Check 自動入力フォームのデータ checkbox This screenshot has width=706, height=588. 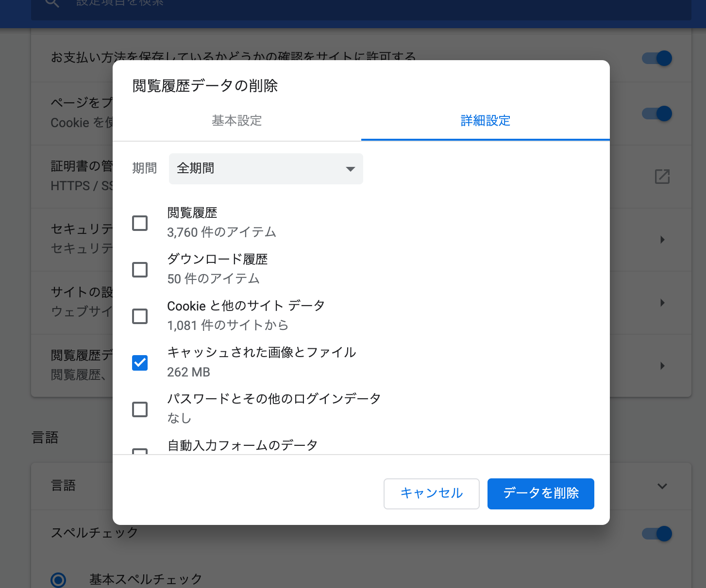(140, 451)
